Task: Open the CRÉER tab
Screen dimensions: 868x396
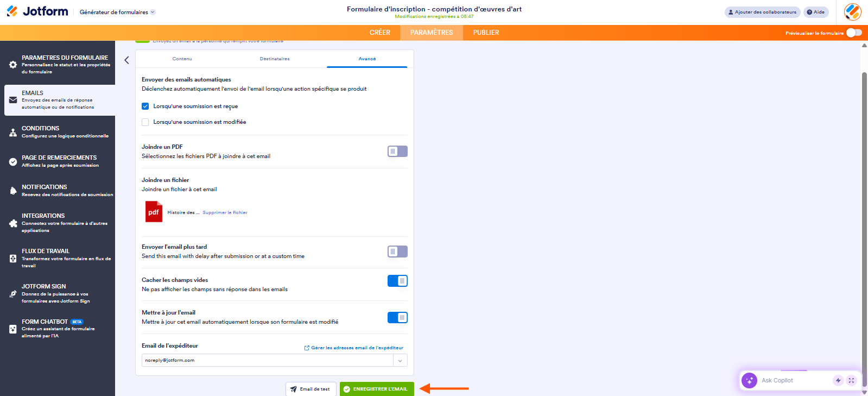Action: point(380,33)
